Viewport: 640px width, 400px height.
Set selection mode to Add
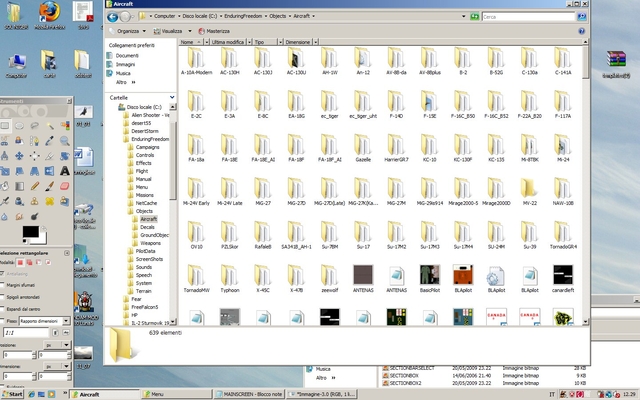pos(29,262)
